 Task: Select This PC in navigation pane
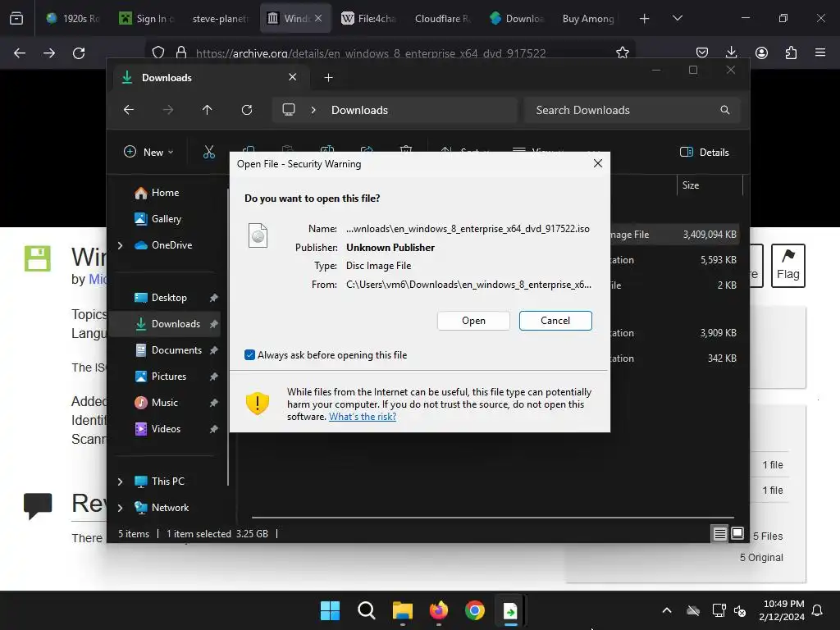coord(167,481)
